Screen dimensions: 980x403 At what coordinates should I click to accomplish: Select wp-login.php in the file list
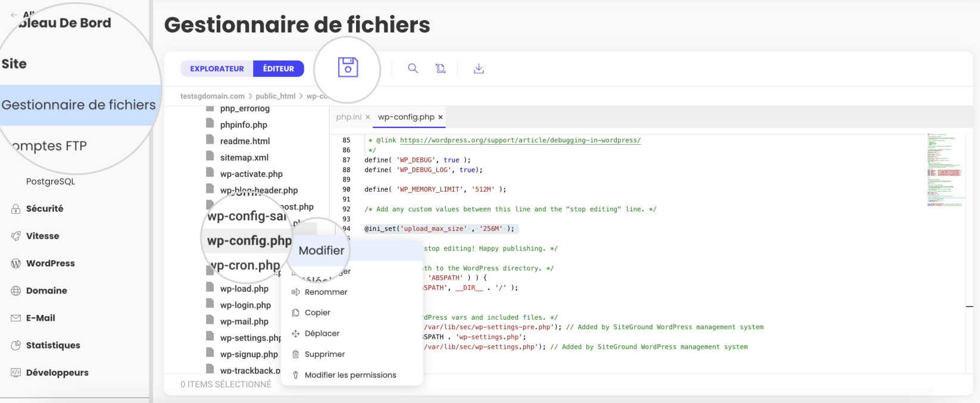245,305
